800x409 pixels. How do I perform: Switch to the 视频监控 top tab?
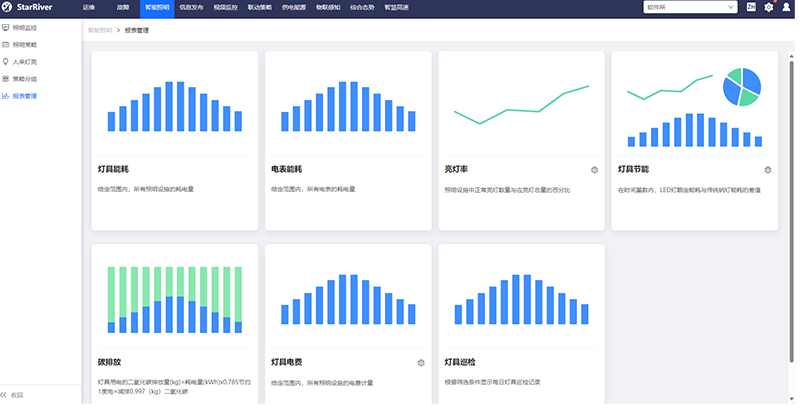(x=224, y=7)
